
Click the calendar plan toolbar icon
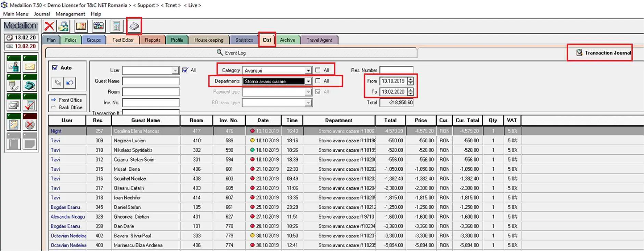click(99, 26)
